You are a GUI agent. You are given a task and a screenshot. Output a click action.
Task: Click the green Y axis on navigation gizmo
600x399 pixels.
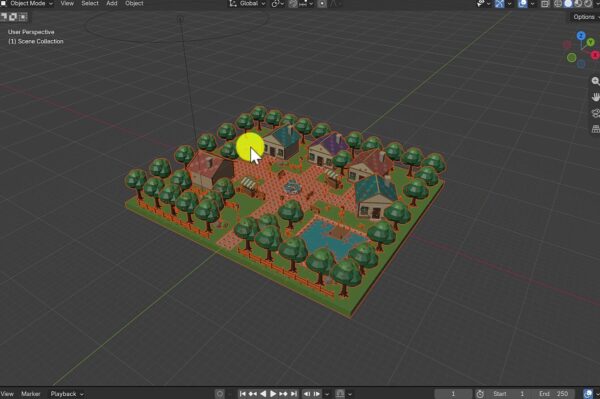(x=590, y=42)
